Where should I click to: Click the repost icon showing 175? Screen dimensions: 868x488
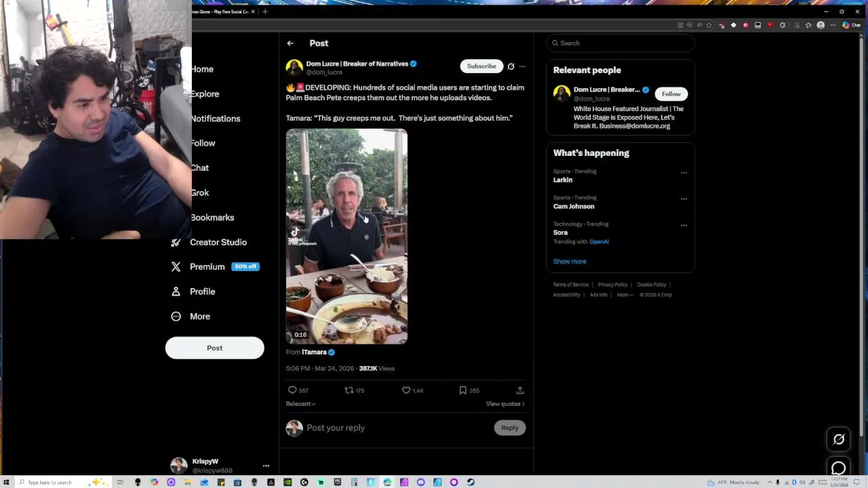349,390
